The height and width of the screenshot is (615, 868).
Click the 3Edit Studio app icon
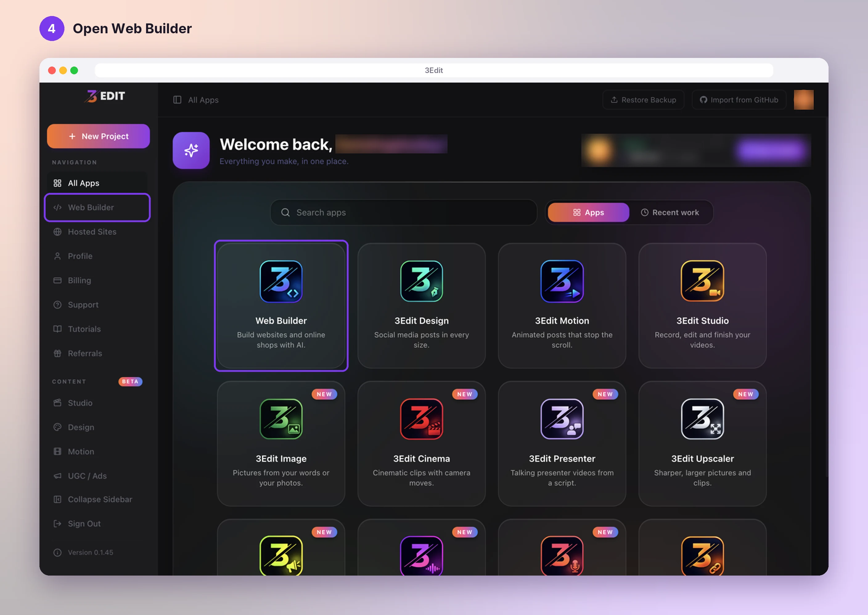702,281
